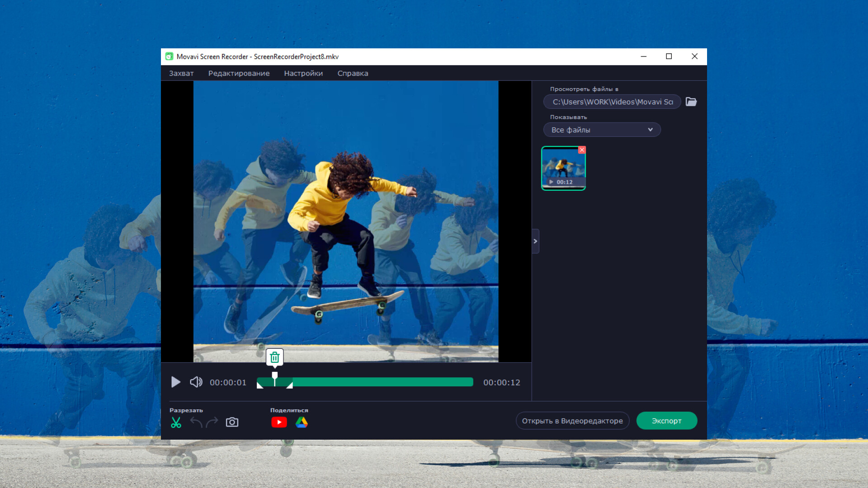Open the folder browse icon
868x488 pixels.
[691, 102]
